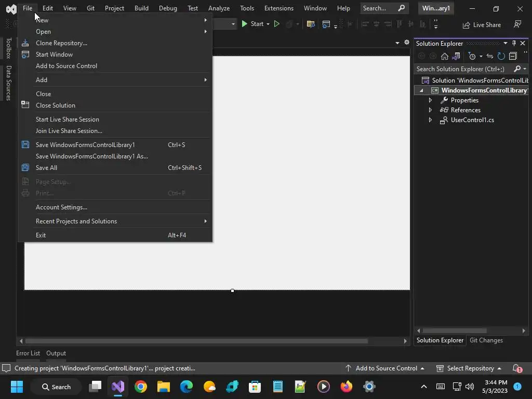Click the Pending Changes Filter icon

click(472, 56)
